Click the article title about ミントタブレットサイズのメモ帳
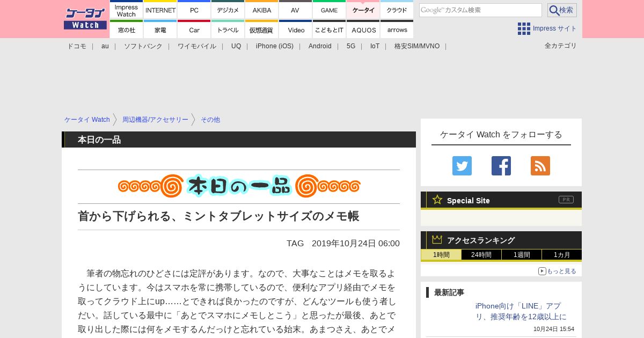644x338 pixels. pos(218,216)
